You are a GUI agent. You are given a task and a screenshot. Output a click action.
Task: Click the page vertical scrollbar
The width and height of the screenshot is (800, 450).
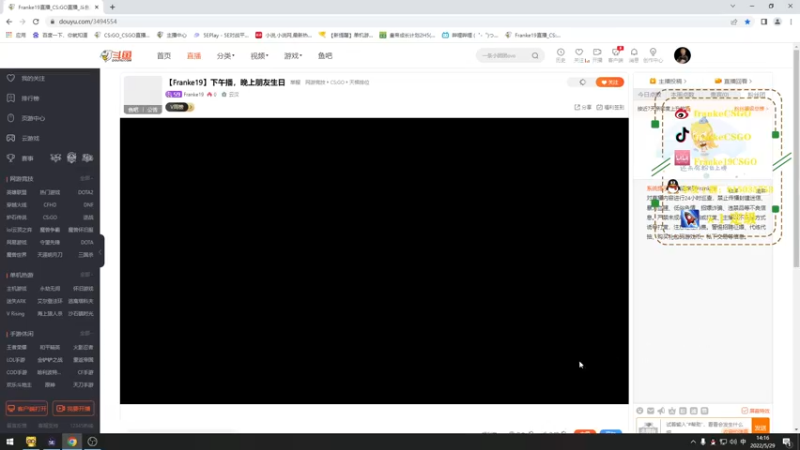tap(796, 158)
